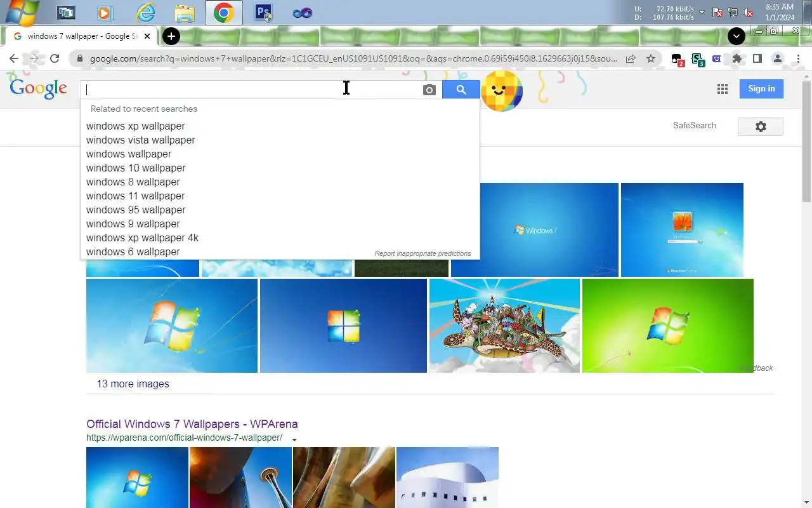Close the windows 7 wallpaper tab
Viewport: 812px width, 508px height.
click(147, 36)
